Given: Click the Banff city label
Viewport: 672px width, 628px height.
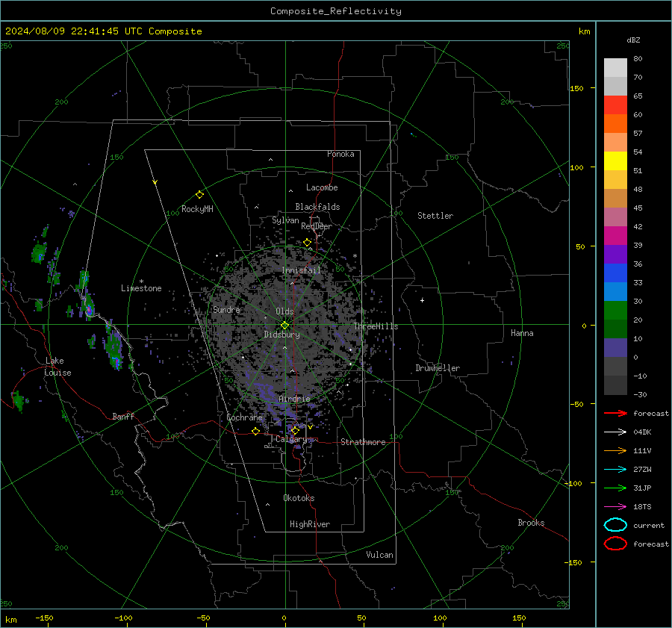Looking at the screenshot, I should (x=123, y=416).
